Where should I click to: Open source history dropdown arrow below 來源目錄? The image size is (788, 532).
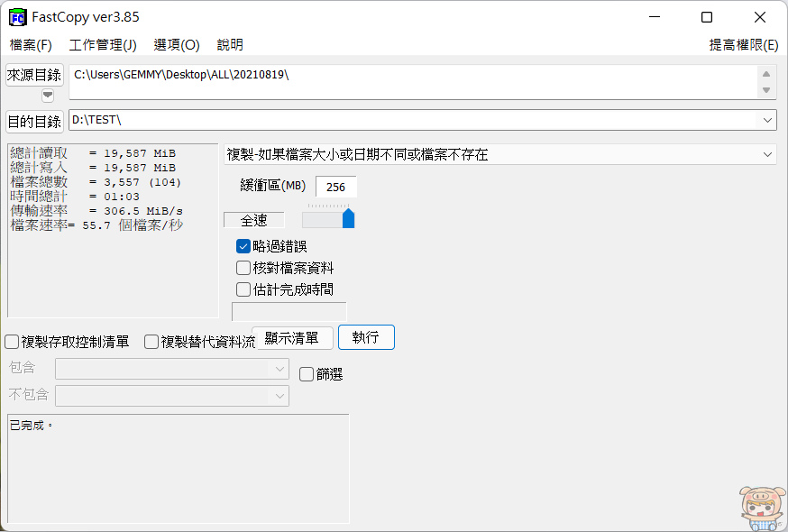coord(48,95)
